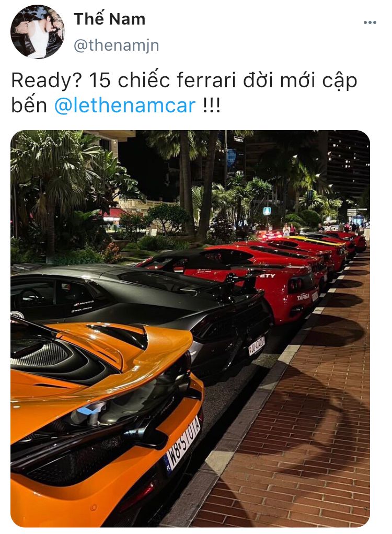This screenshot has width=392, height=534.
Task: Click the blue parking sign in the photo
Action: [x=267, y=211]
